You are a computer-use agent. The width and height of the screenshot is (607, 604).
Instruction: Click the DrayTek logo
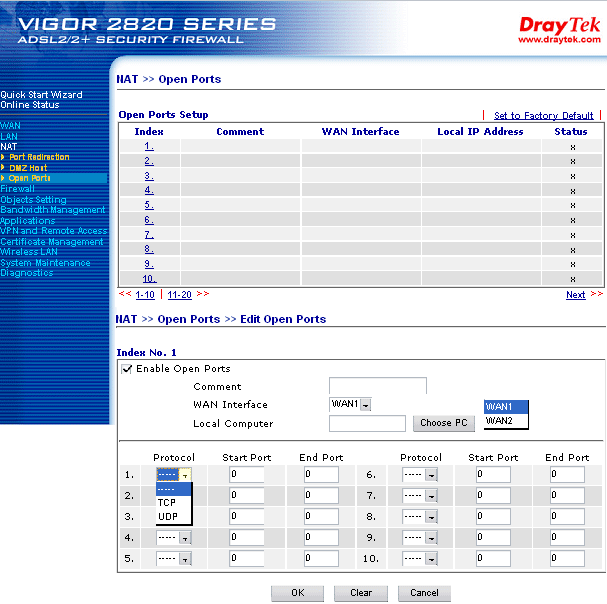pos(559,29)
